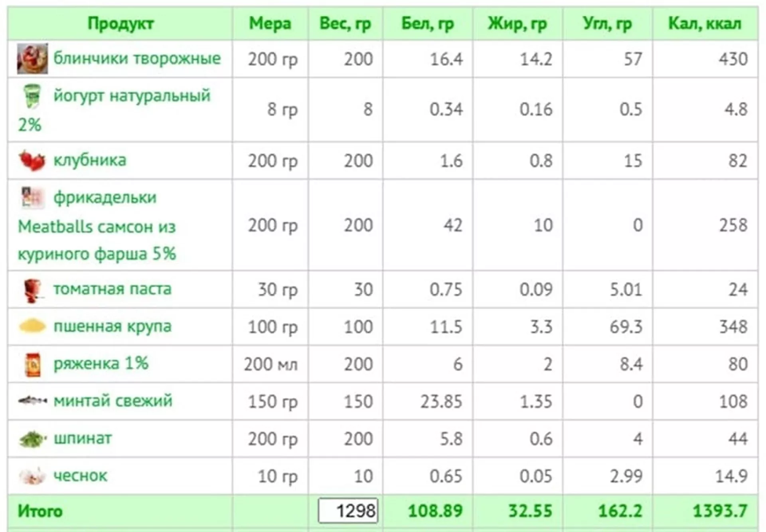Open the минтай свежий link

pyautogui.click(x=113, y=400)
